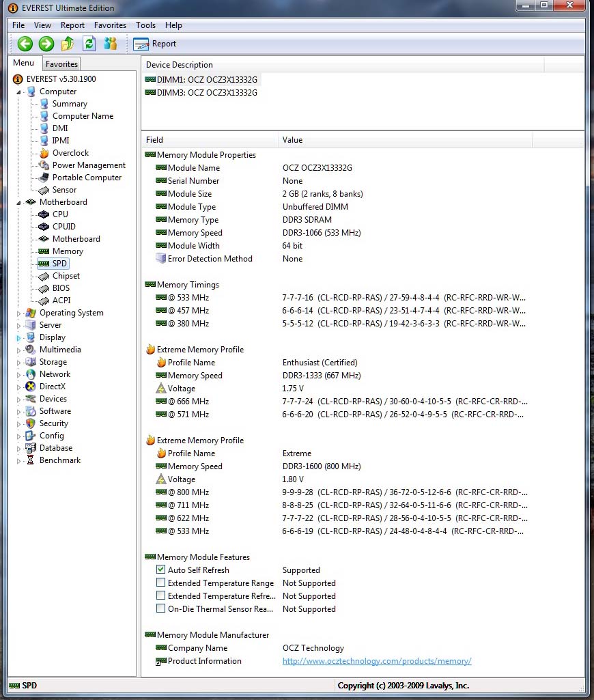Expand the Network tree node
594x700 pixels.
pos(18,374)
